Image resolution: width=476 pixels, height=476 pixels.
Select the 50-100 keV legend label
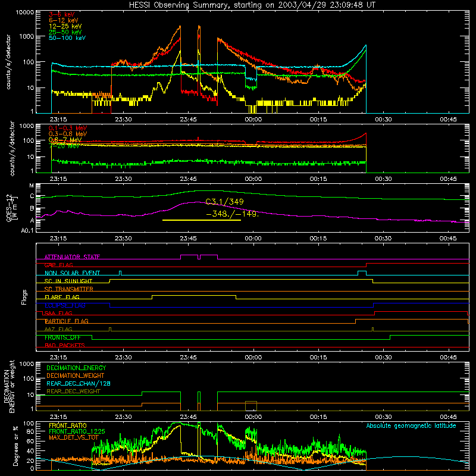(x=67, y=38)
